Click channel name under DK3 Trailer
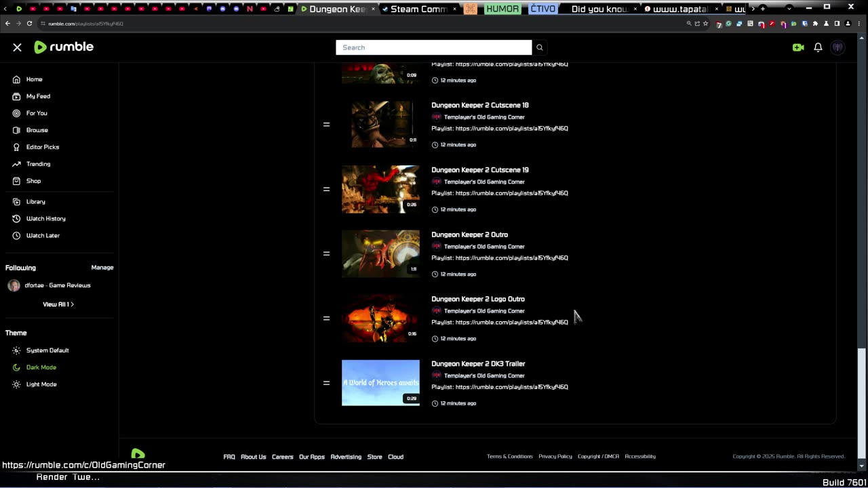The width and height of the screenshot is (868, 488). (484, 375)
